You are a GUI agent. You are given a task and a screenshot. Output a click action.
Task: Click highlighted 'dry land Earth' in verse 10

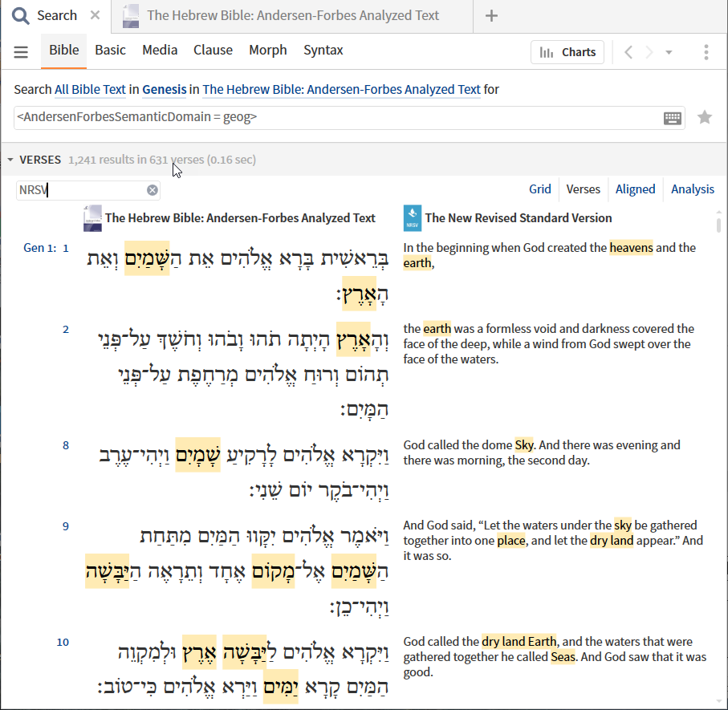tap(519, 642)
